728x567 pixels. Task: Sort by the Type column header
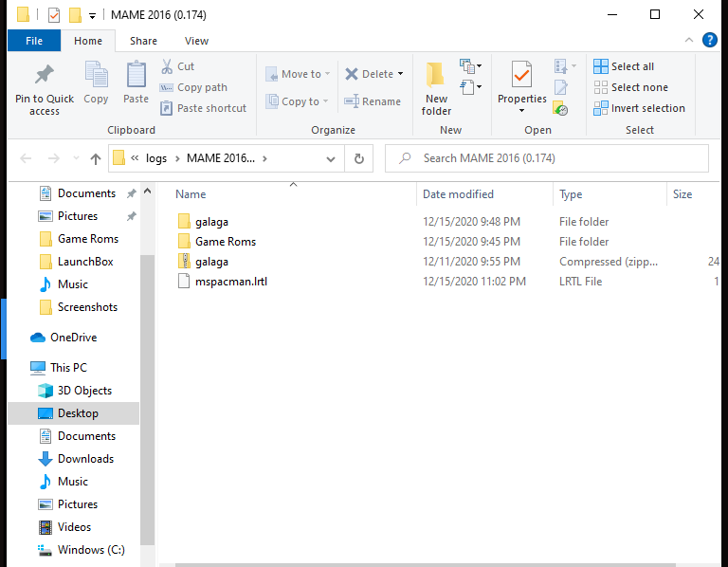pos(571,194)
